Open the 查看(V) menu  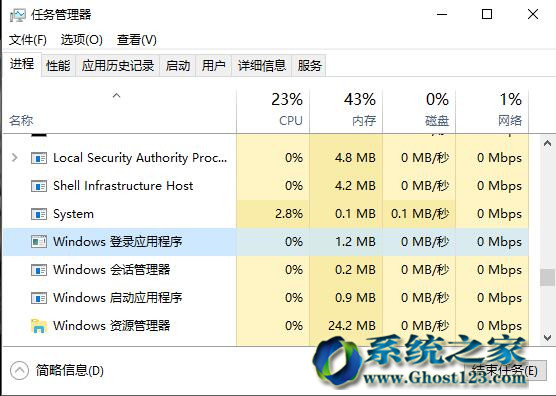[137, 40]
